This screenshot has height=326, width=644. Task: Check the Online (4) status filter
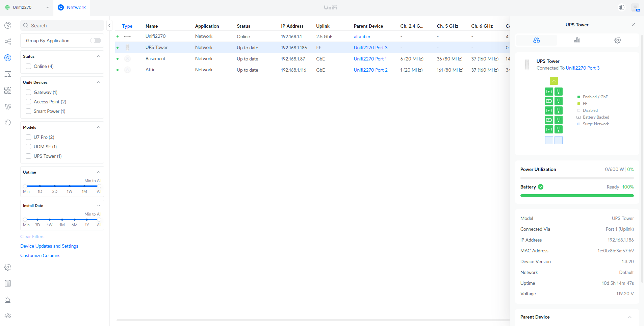28,66
